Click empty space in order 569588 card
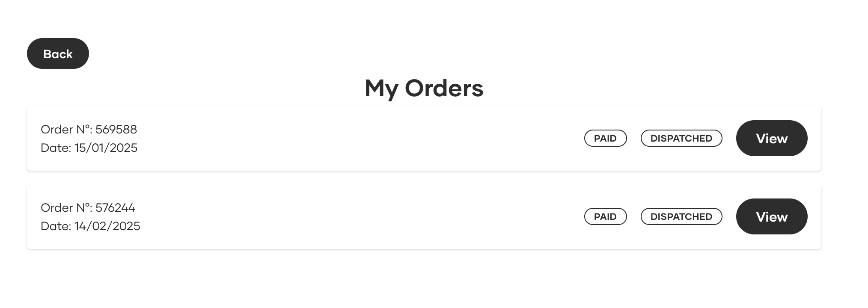This screenshot has height=308, width=868. tap(342, 138)
